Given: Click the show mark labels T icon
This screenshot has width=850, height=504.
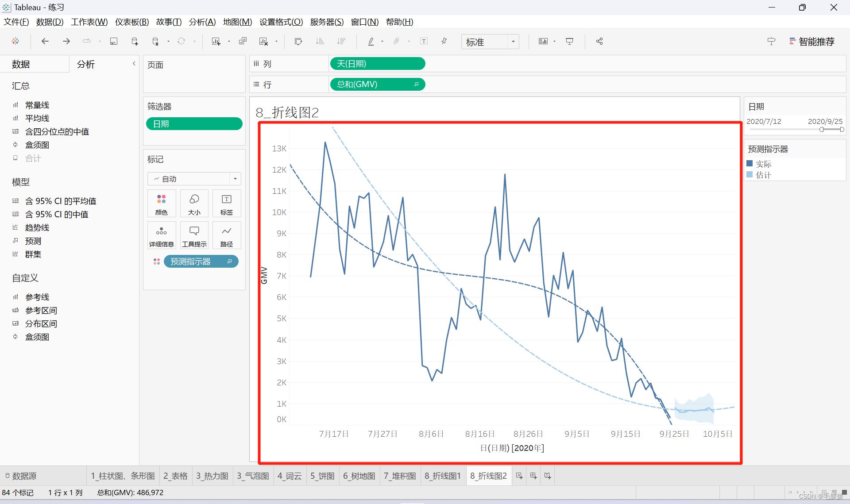Looking at the screenshot, I should tap(424, 41).
